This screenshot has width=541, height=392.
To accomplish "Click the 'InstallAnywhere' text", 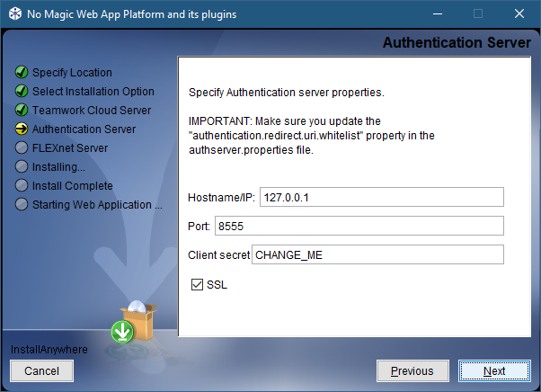I will pyautogui.click(x=49, y=350).
